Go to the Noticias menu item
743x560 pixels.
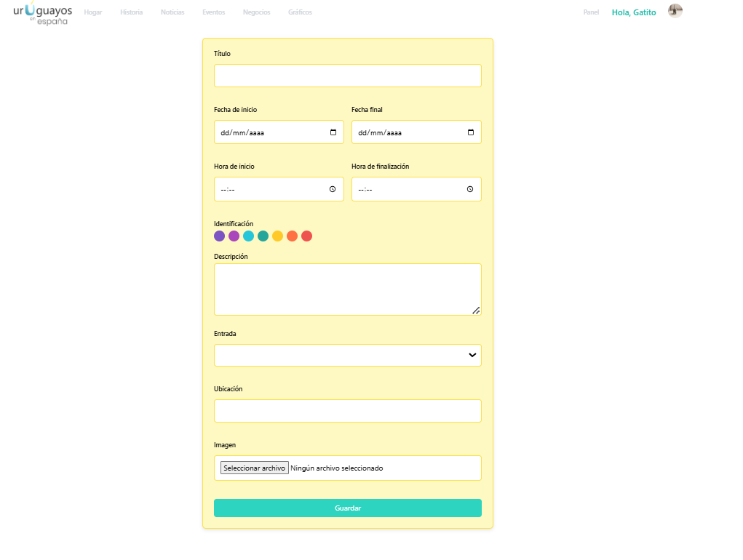click(172, 12)
